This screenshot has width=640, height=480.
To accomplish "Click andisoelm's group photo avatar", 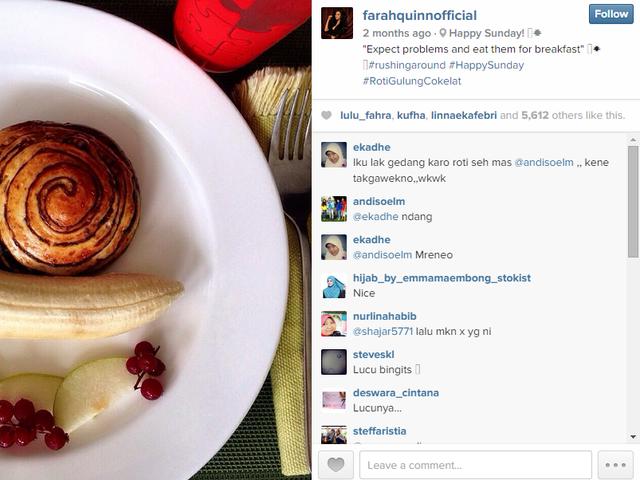I will tap(334, 209).
